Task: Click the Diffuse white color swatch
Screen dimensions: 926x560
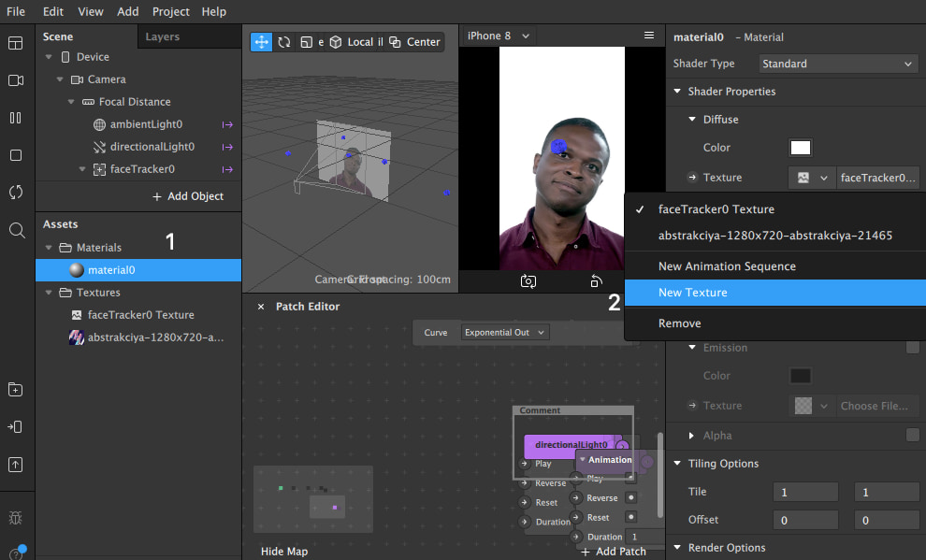Action: pyautogui.click(x=800, y=148)
